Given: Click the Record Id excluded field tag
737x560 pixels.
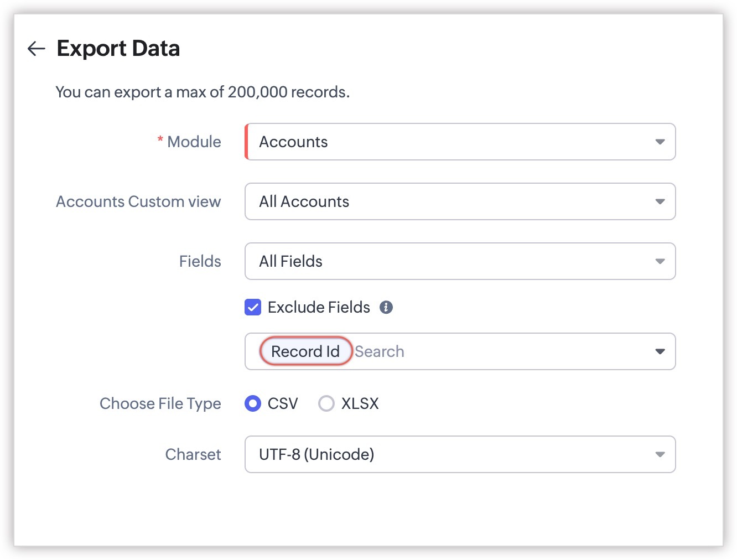Looking at the screenshot, I should [x=305, y=351].
